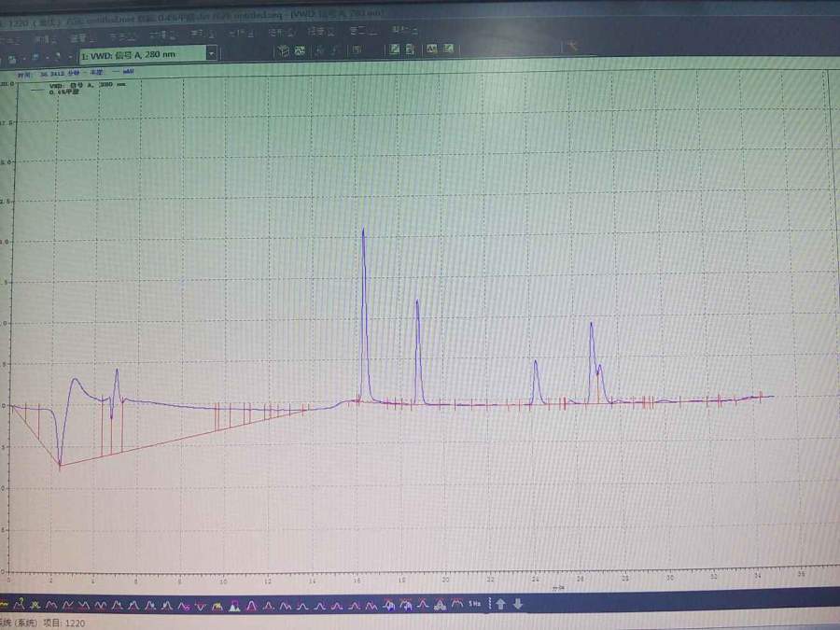The width and height of the screenshot is (840, 630).
Task: Click the time readout 36.3412 分钟
Action: (60, 74)
